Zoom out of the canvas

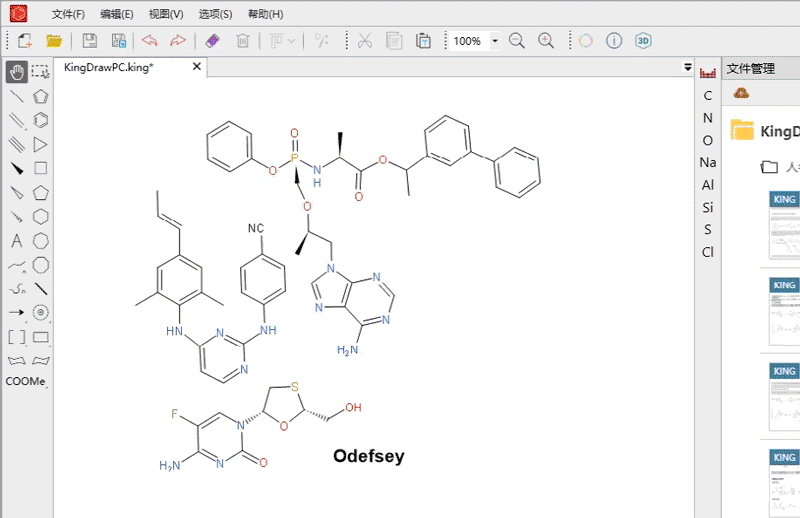click(x=516, y=41)
